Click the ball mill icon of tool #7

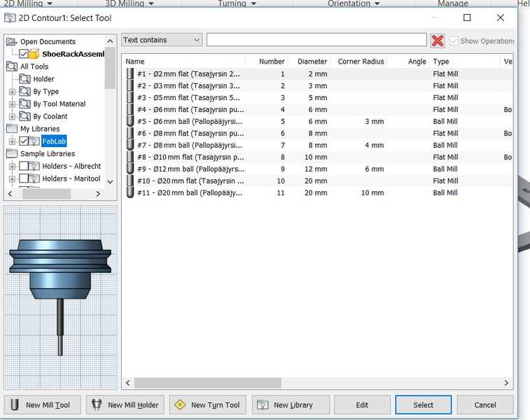pyautogui.click(x=130, y=145)
